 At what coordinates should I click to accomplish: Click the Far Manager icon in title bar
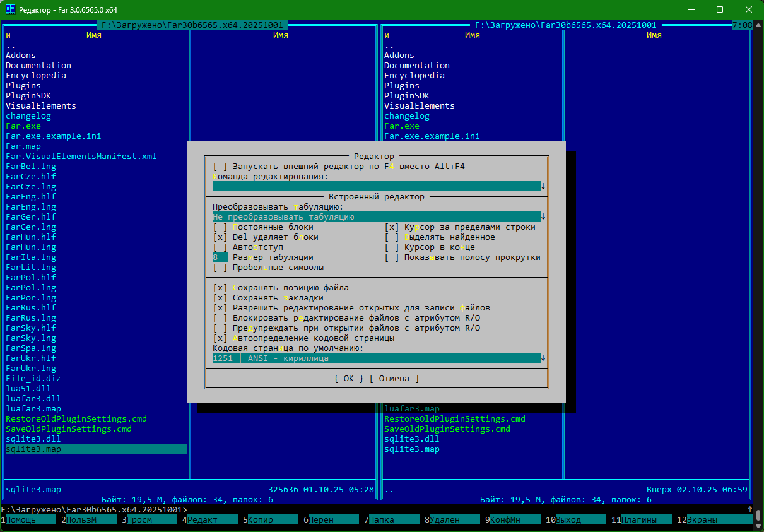(x=10, y=10)
